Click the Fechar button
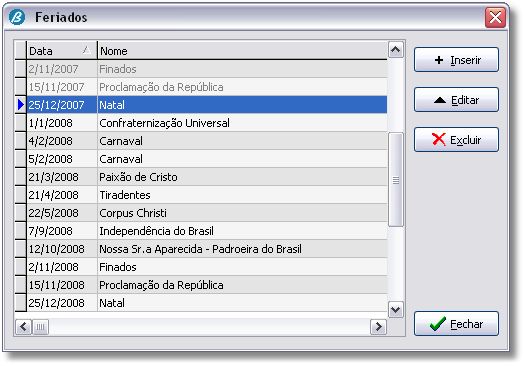524x366 pixels. coord(456,324)
